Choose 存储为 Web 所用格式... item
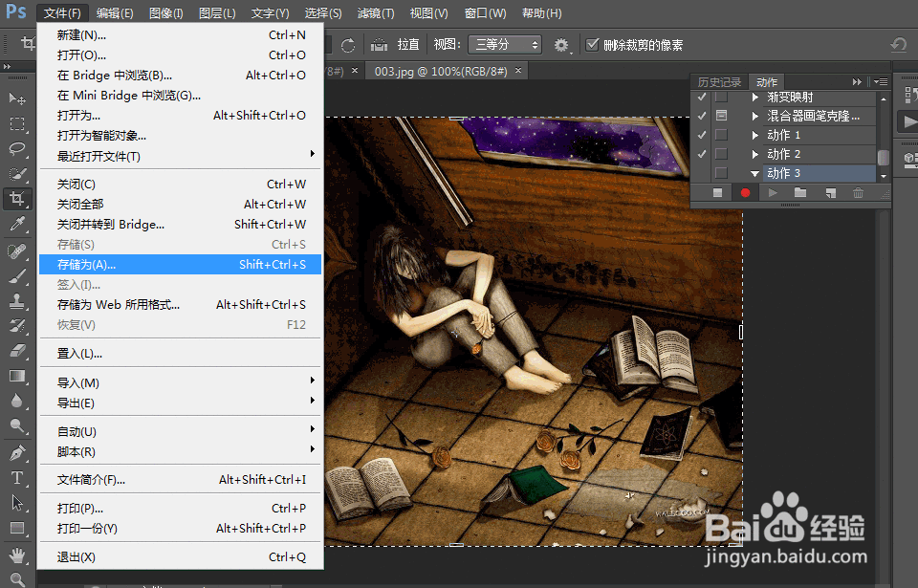 181,305
